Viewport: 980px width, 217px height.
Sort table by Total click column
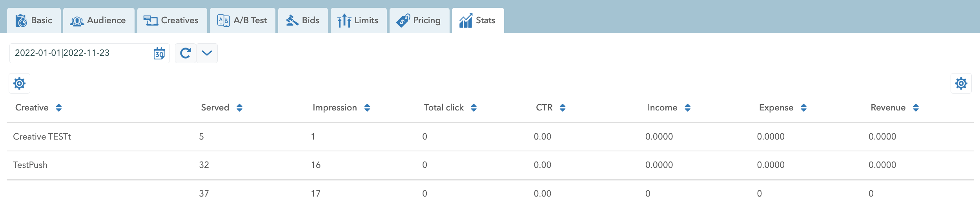point(474,108)
